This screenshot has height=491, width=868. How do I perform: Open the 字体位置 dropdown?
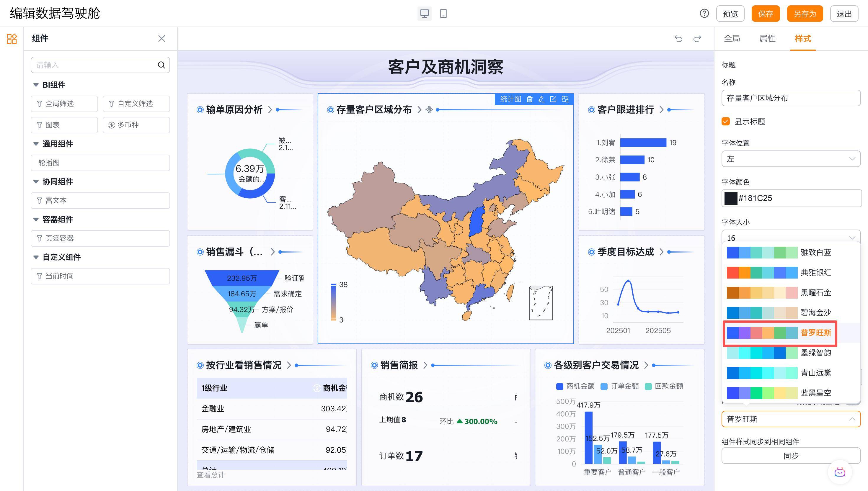coord(791,159)
